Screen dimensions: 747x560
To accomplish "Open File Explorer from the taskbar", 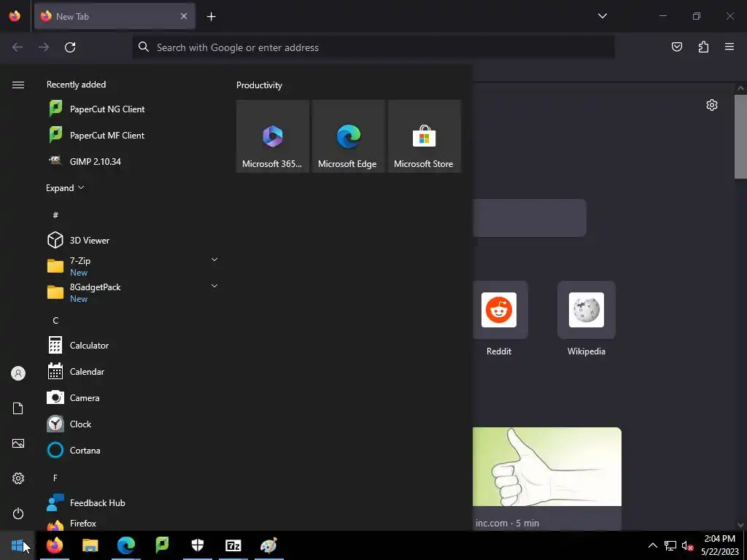I will coord(90,545).
